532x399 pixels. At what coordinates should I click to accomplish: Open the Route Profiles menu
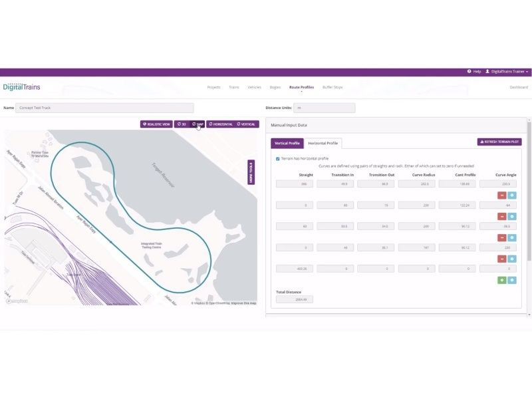coord(301,87)
